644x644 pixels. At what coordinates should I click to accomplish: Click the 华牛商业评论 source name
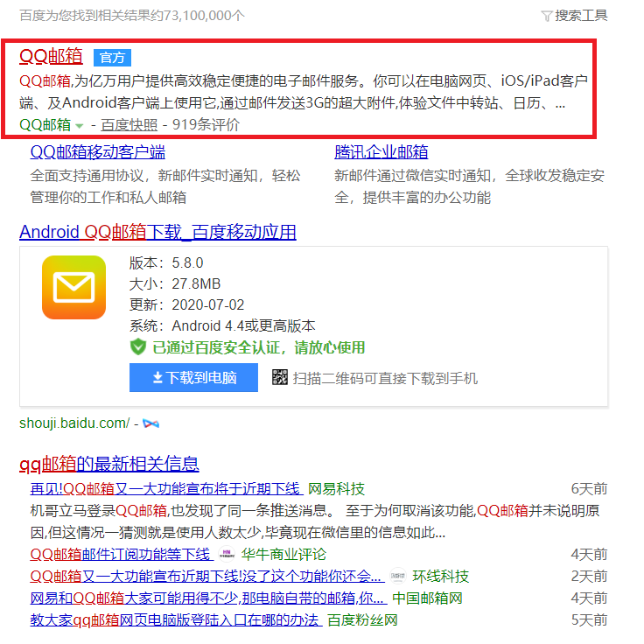pos(283,555)
